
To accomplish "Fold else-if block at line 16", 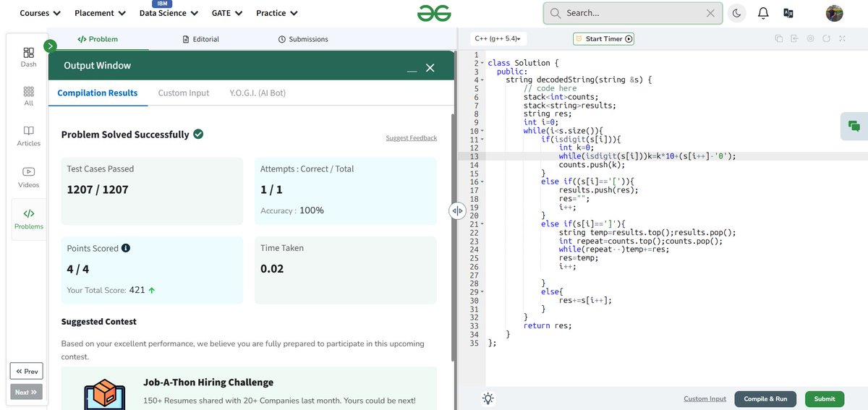I will (482, 181).
